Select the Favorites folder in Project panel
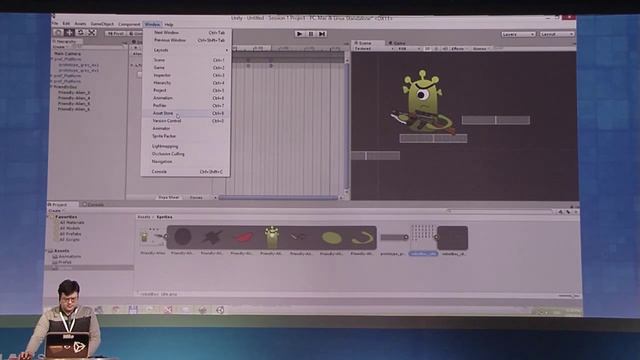The image size is (640, 360). coord(66,217)
